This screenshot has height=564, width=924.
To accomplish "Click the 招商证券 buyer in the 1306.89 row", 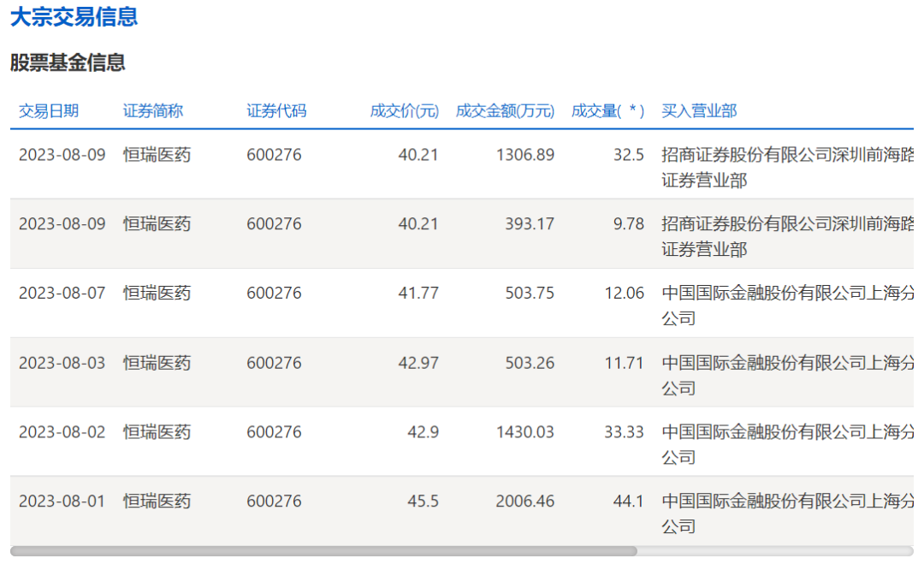I will pyautogui.click(x=787, y=167).
